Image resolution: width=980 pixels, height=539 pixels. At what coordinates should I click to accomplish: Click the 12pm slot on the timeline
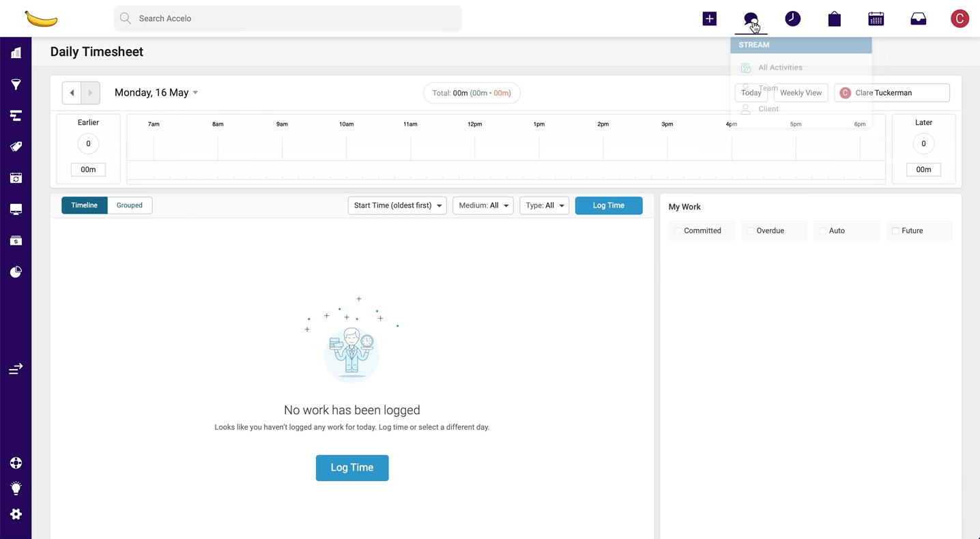pyautogui.click(x=507, y=148)
